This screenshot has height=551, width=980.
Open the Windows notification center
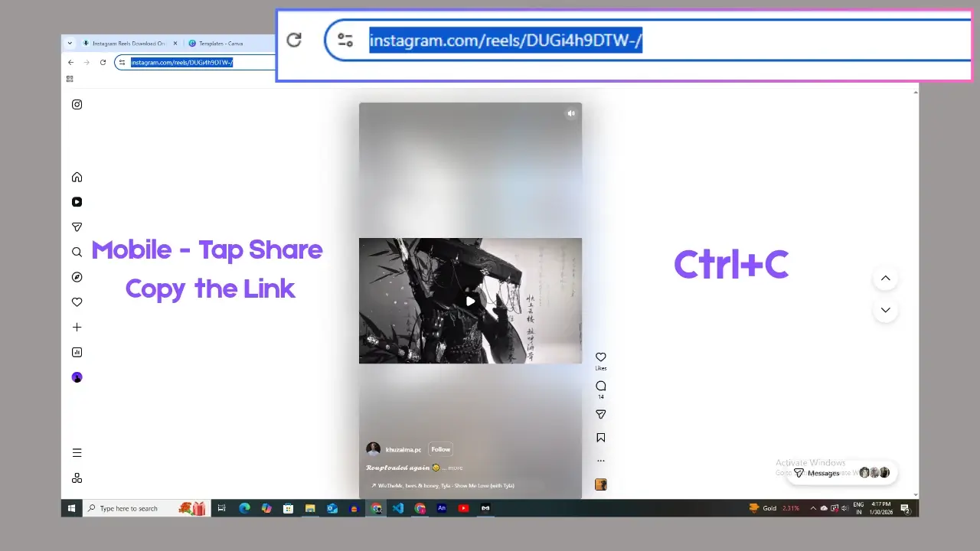[905, 508]
